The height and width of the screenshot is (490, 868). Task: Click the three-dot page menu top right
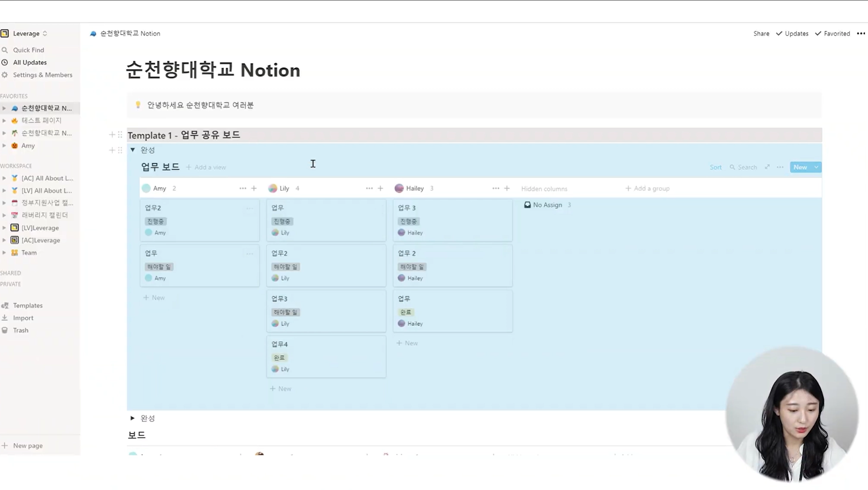(861, 34)
